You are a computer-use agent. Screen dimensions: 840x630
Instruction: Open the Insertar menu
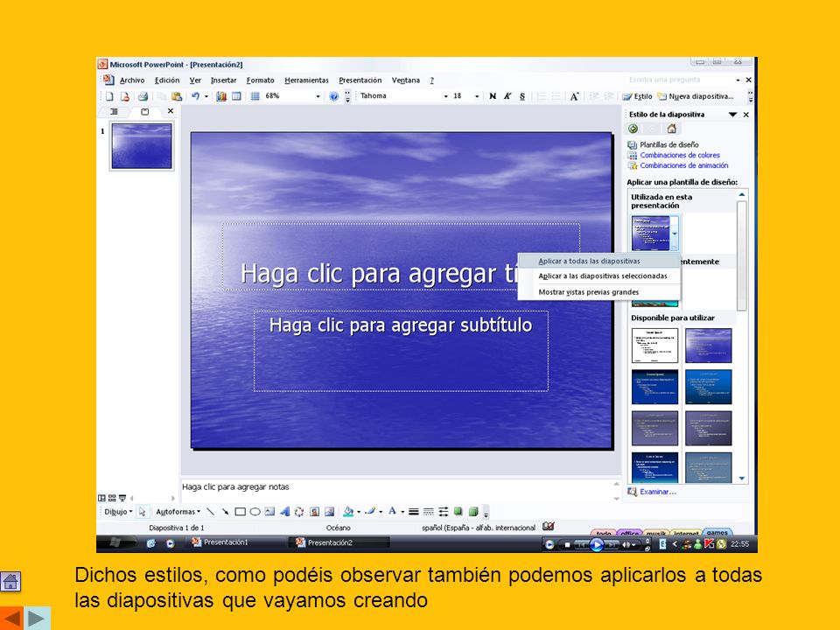pyautogui.click(x=223, y=80)
